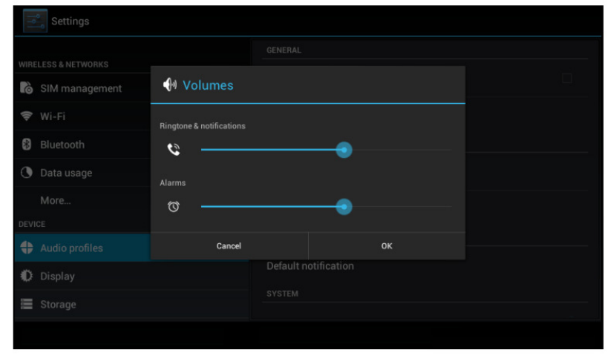
Task: Open Display settings
Action: (x=132, y=276)
